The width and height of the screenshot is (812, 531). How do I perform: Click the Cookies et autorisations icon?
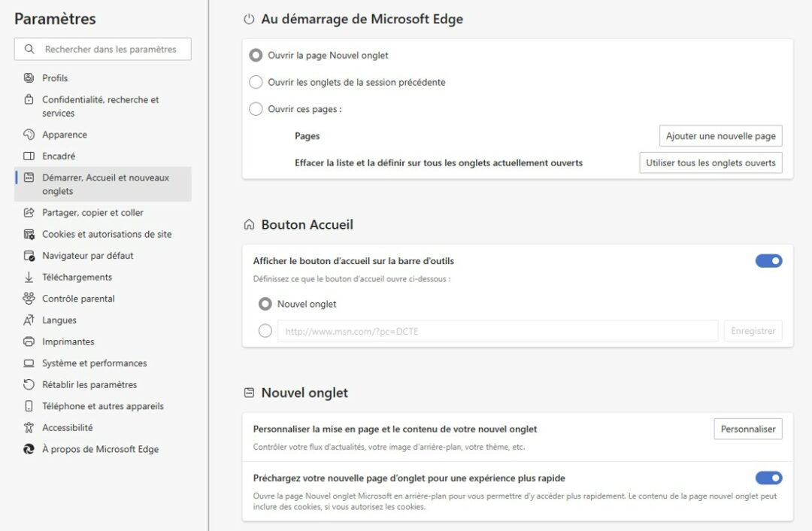tap(29, 234)
